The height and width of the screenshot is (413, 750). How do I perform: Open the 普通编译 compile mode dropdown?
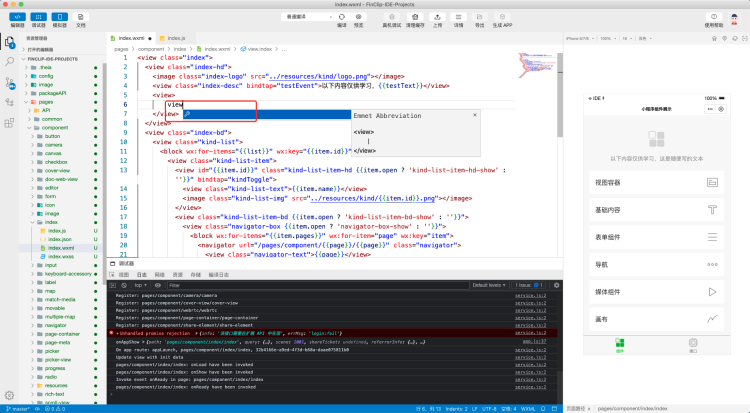[x=308, y=17]
